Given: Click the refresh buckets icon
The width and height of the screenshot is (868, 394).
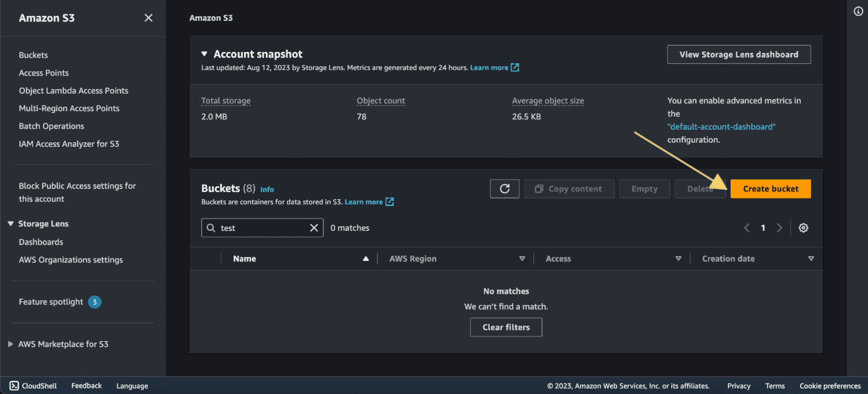Looking at the screenshot, I should 504,189.
